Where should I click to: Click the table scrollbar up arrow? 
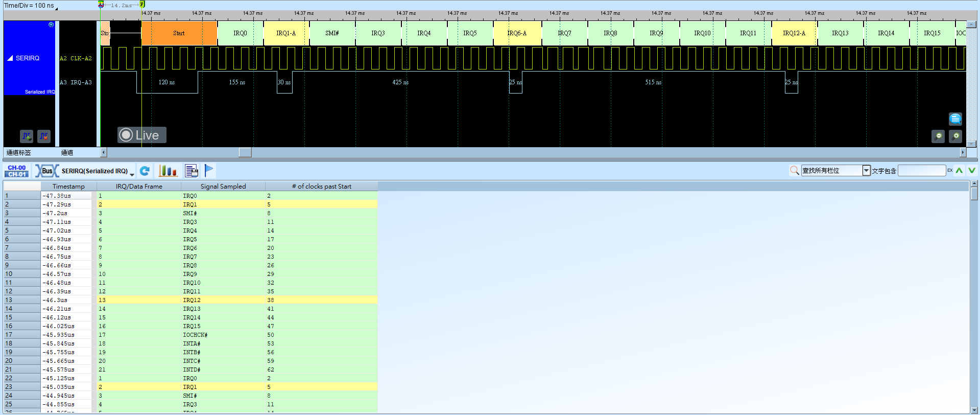click(974, 183)
